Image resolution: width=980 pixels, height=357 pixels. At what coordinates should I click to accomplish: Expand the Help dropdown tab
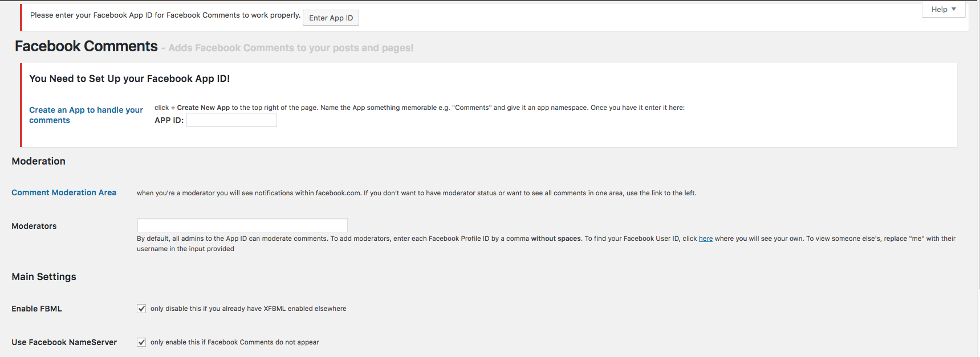tap(943, 9)
